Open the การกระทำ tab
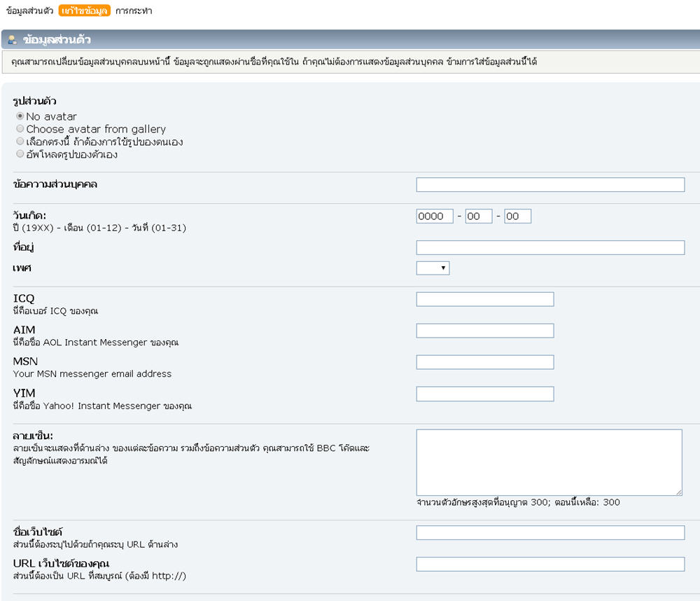The height and width of the screenshot is (601, 700). (x=134, y=11)
